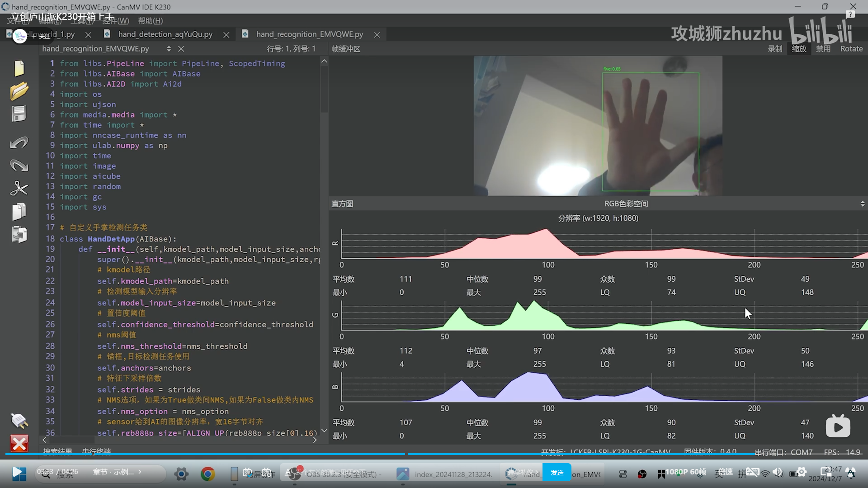Screen dimensions: 868x488
Task: Click the editor scroll down arrow
Action: click(x=324, y=431)
